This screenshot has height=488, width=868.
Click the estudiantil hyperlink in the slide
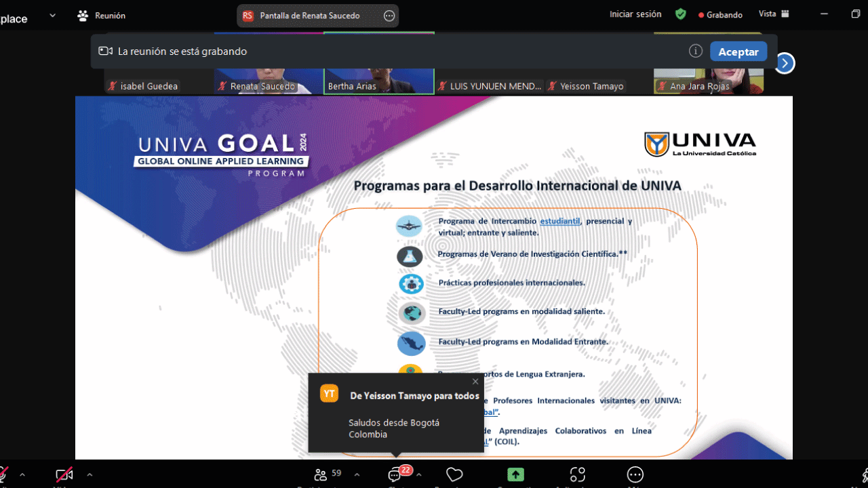click(x=560, y=221)
